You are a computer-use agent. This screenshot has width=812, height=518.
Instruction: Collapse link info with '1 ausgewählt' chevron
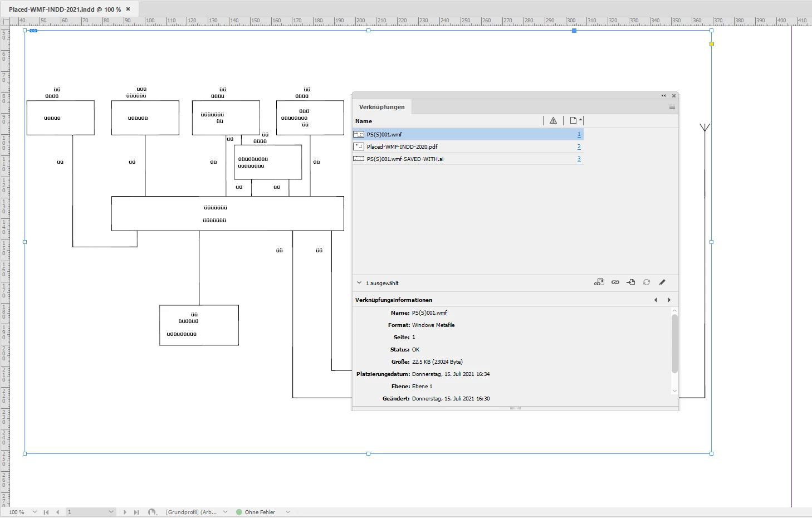coord(359,283)
